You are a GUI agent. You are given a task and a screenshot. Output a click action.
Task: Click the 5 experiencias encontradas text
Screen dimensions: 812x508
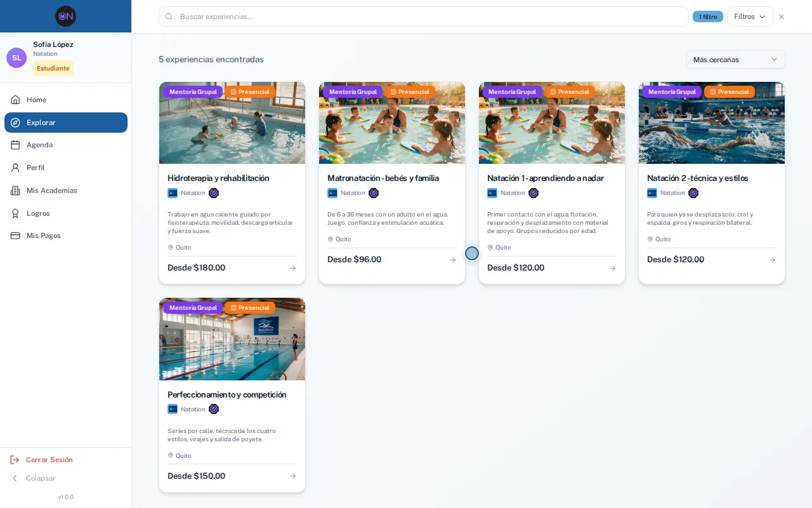click(x=211, y=60)
